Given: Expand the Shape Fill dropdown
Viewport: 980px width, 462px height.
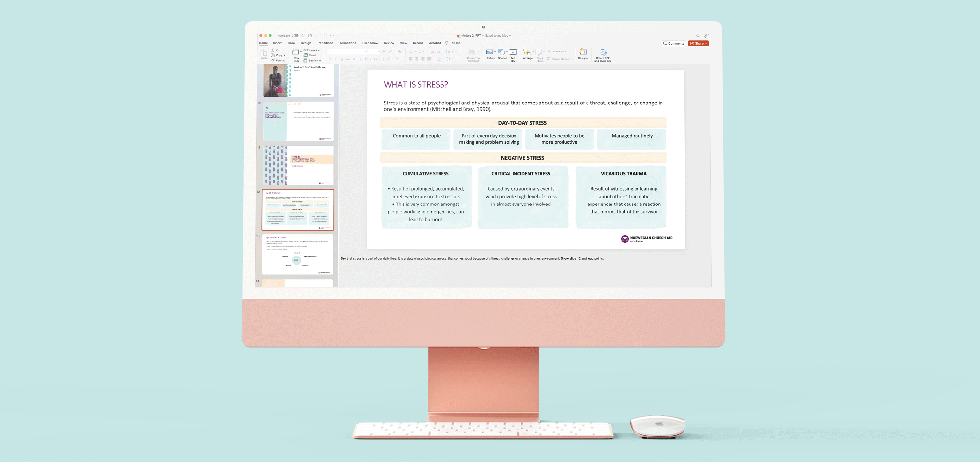Looking at the screenshot, I should pyautogui.click(x=566, y=51).
